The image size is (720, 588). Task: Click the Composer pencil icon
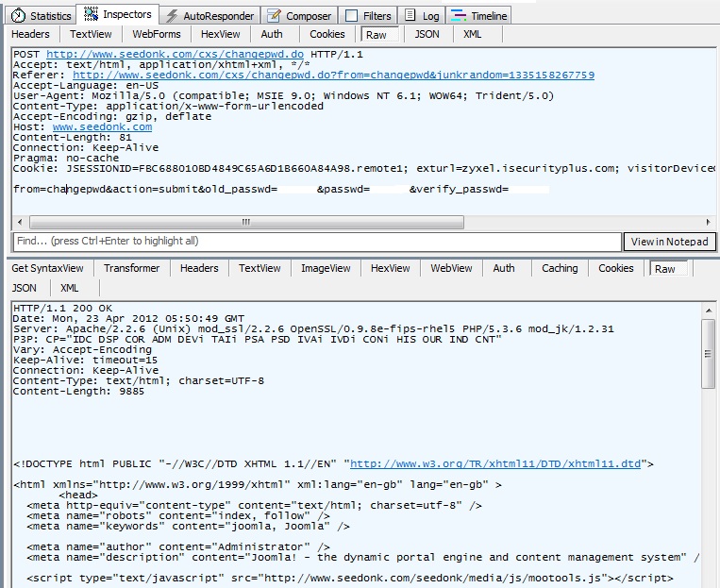coord(275,16)
